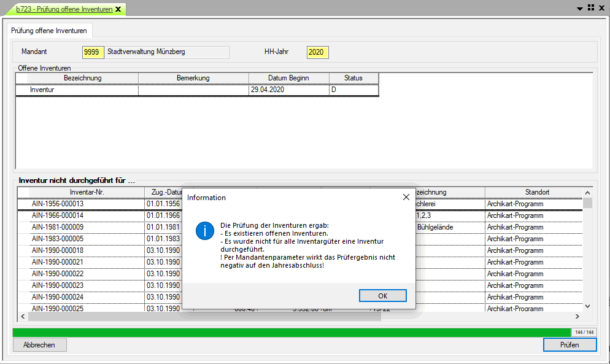Screen dimensions: 610x364
Task: Open the window list dropdown arrow
Action: point(580,8)
